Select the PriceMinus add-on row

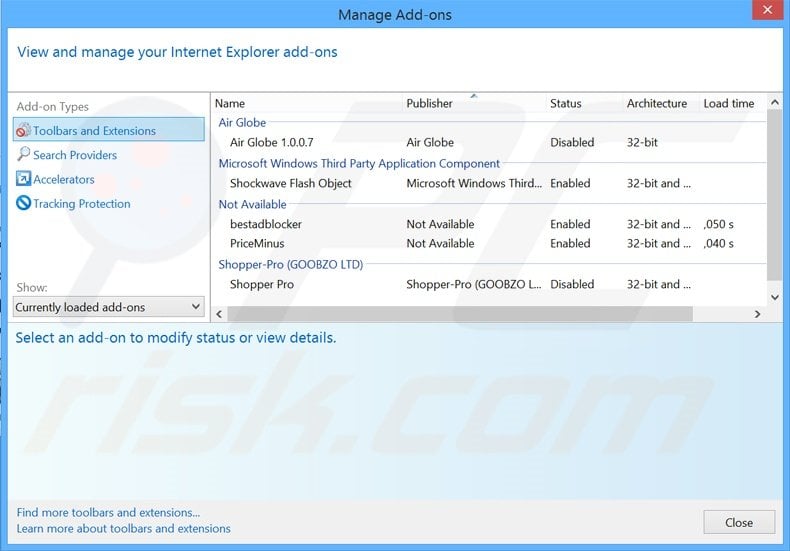(x=489, y=243)
